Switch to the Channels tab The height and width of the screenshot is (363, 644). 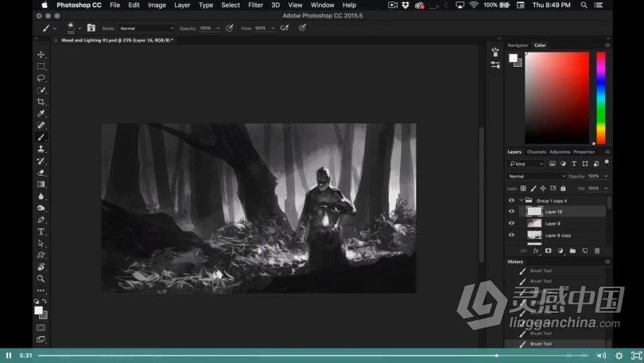coord(537,152)
